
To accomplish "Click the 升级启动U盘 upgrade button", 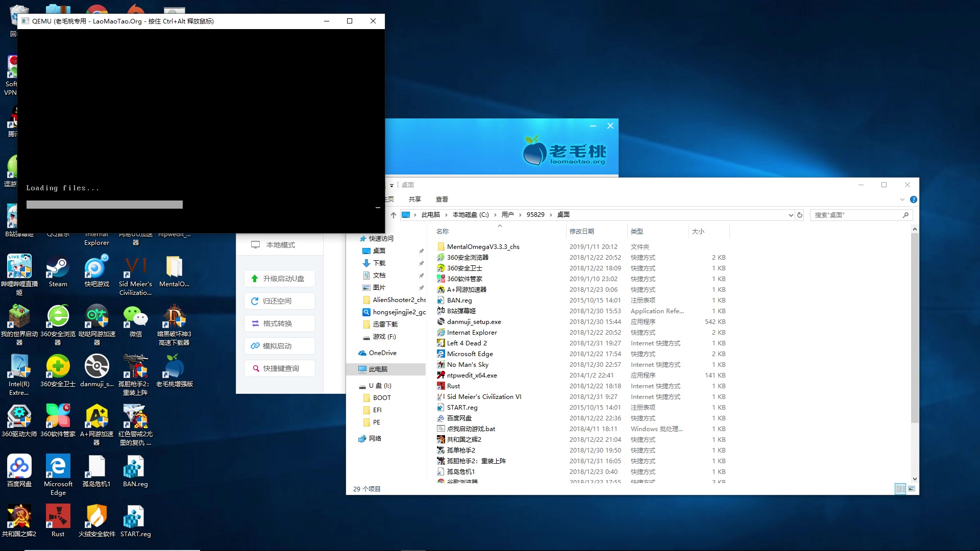I will click(x=279, y=278).
